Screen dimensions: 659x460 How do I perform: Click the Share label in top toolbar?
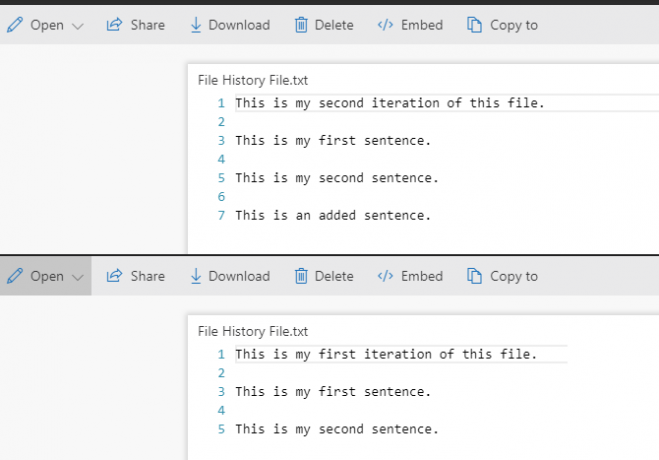148,25
